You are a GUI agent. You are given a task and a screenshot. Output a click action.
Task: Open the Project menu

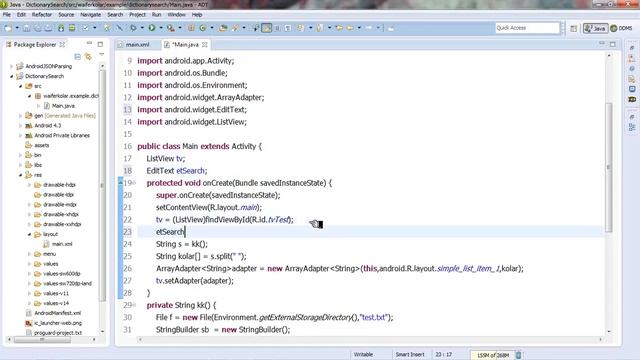(138, 15)
